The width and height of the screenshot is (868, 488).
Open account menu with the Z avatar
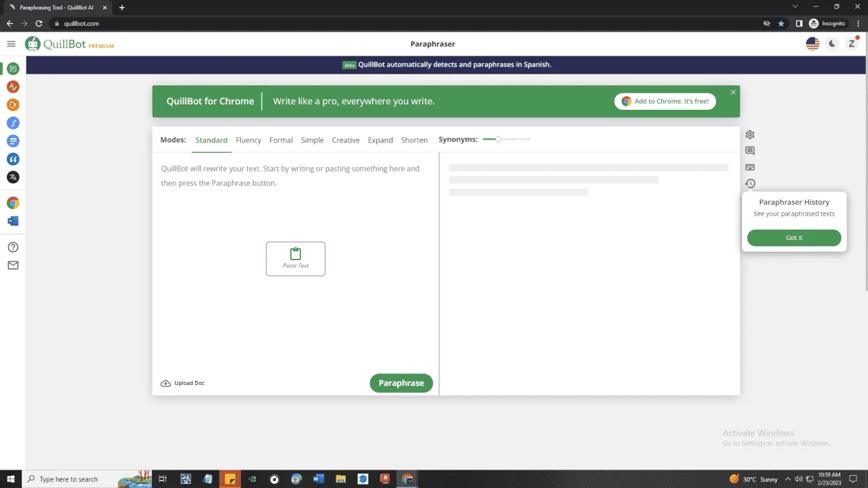point(852,44)
